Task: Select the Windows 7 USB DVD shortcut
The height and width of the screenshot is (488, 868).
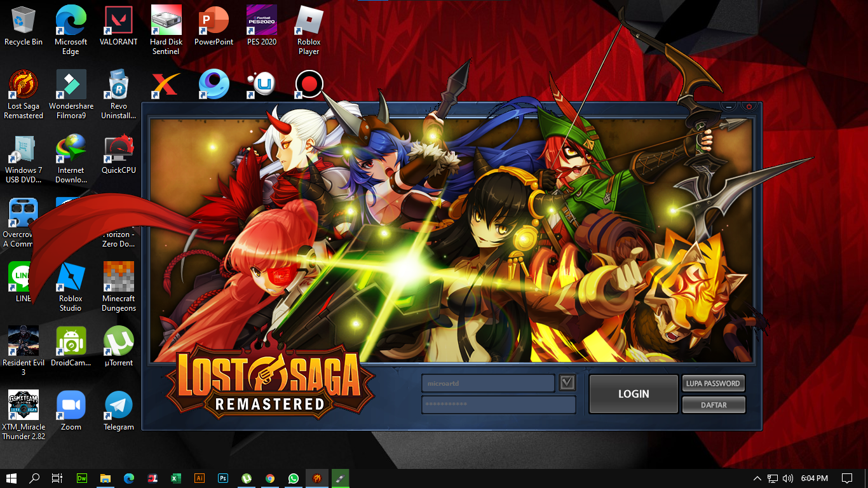Action: [x=24, y=159]
